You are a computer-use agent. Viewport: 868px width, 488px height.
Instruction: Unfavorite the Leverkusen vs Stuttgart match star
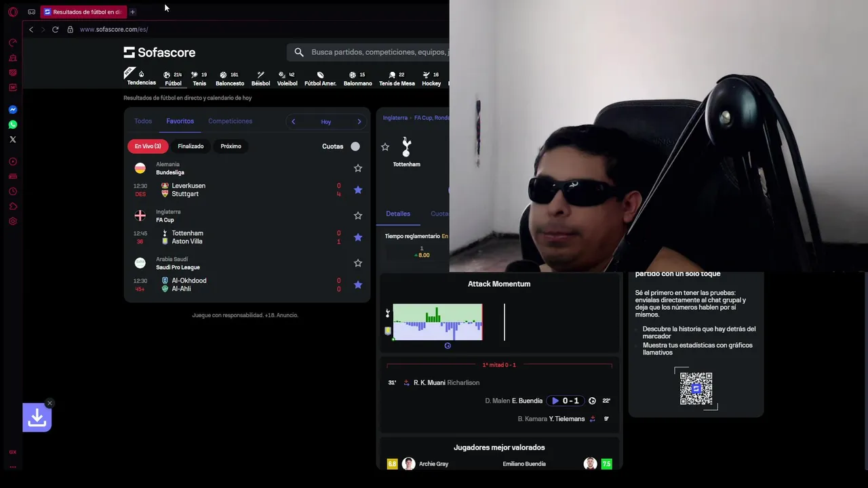[x=358, y=190]
